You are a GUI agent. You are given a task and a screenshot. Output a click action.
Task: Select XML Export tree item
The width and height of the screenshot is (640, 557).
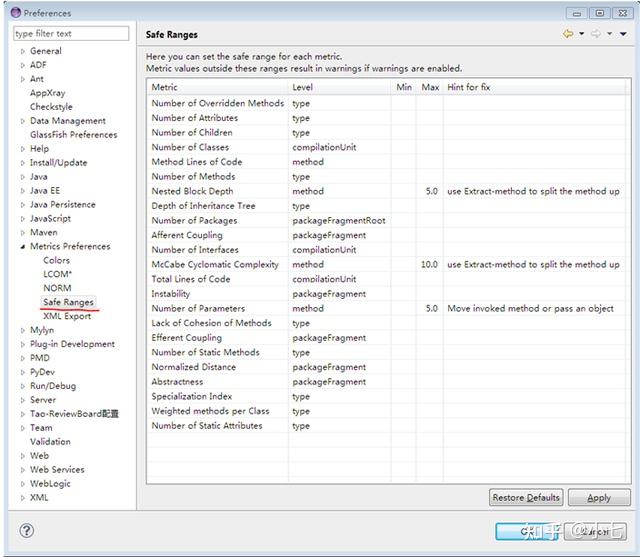[67, 316]
